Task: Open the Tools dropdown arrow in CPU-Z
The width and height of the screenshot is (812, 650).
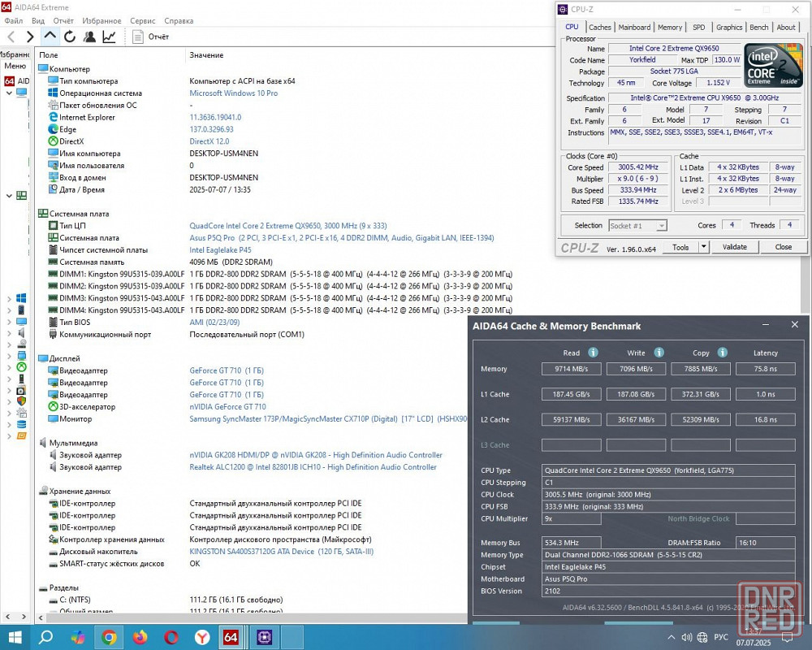Action: 703,247
